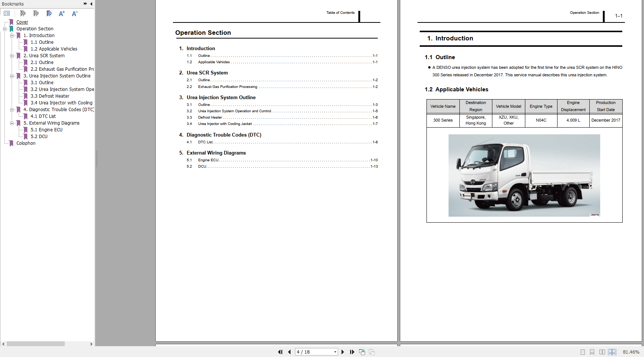
Task: Collapse 5. External Wiring Diagrams node
Action: point(12,123)
